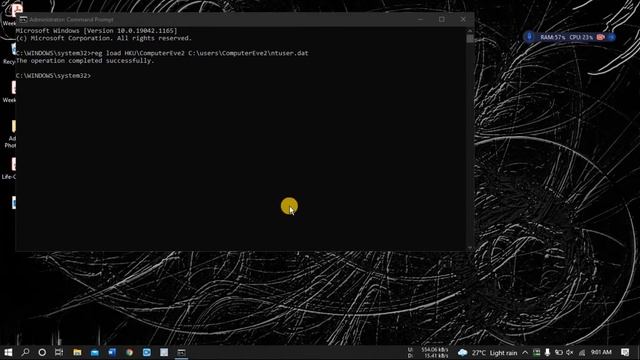
Task: Click the RAM 57% reading
Action: click(x=553, y=37)
